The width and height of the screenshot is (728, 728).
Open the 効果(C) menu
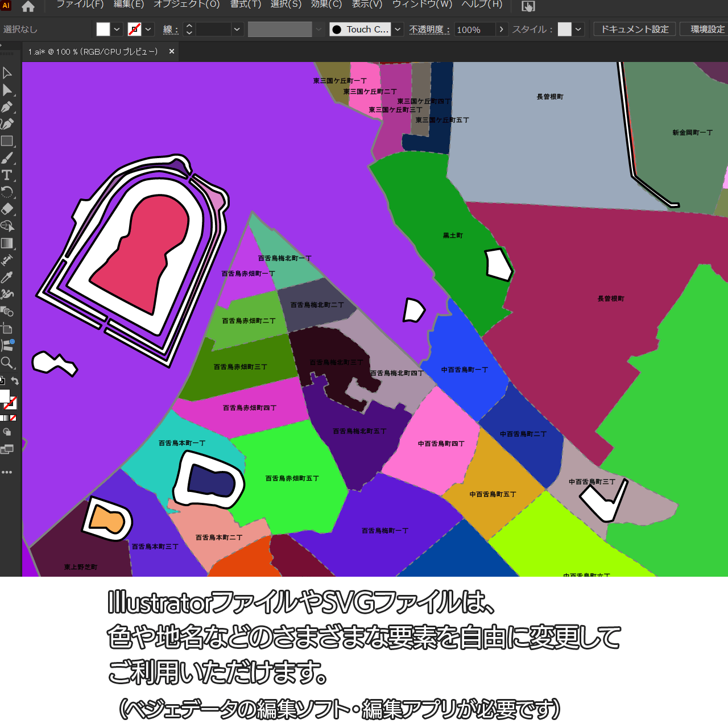326,5
